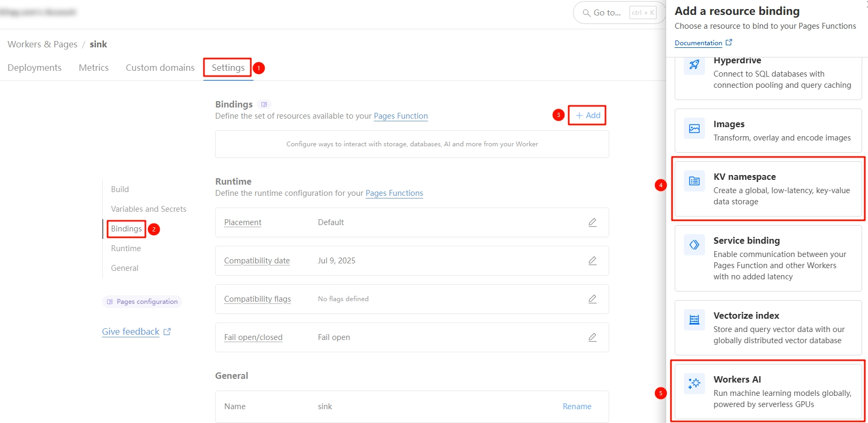This screenshot has width=868, height=423.
Task: Click the Bindings docs icon beside heading
Action: tap(264, 104)
